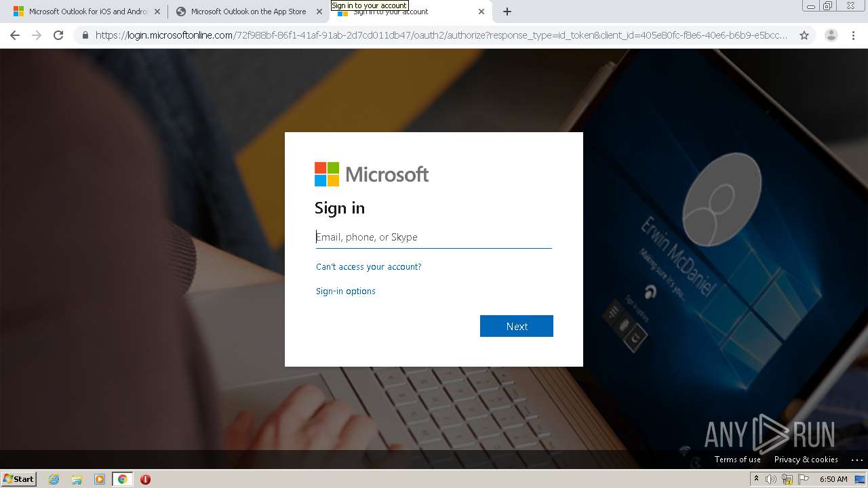Click the red Opera taskbar icon
Viewport: 868px width, 488px height.
(x=145, y=479)
